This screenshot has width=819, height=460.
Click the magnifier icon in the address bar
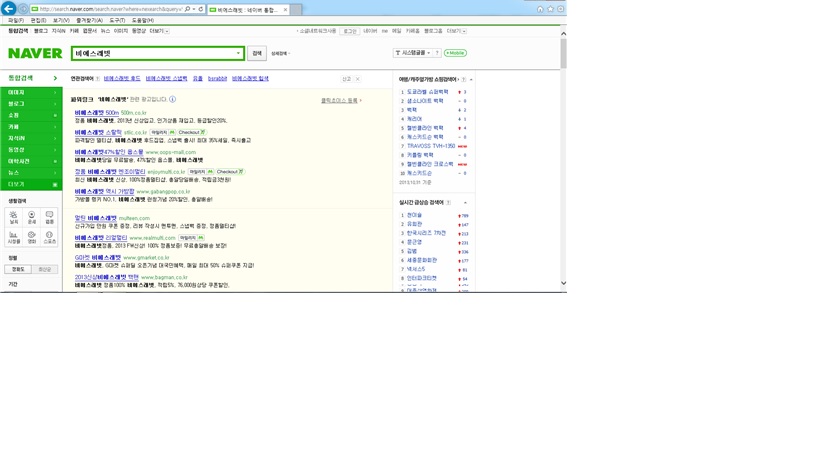pyautogui.click(x=188, y=9)
